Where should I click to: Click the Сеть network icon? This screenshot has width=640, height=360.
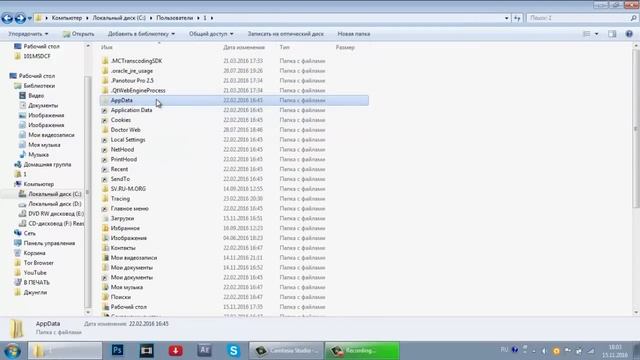pyautogui.click(x=18, y=233)
